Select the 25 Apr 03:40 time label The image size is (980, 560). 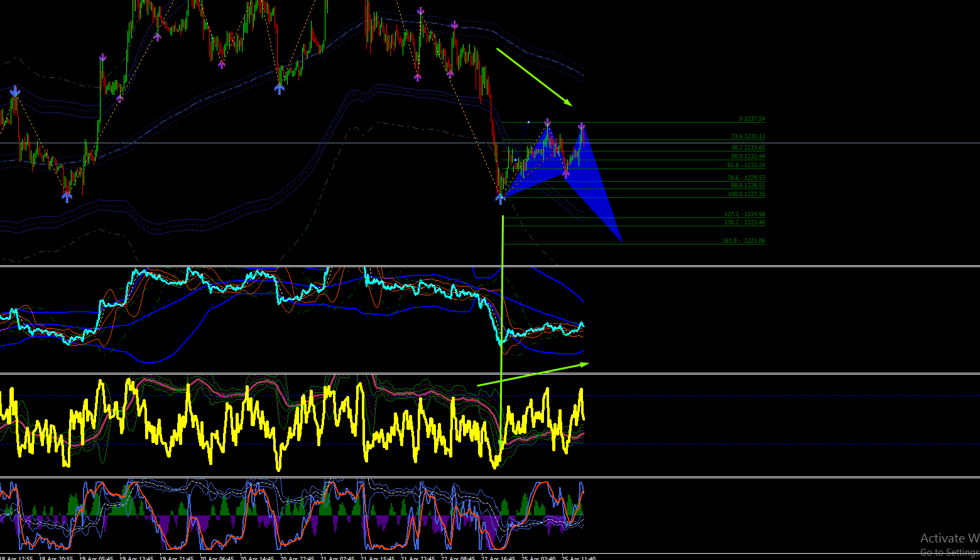coord(538,557)
